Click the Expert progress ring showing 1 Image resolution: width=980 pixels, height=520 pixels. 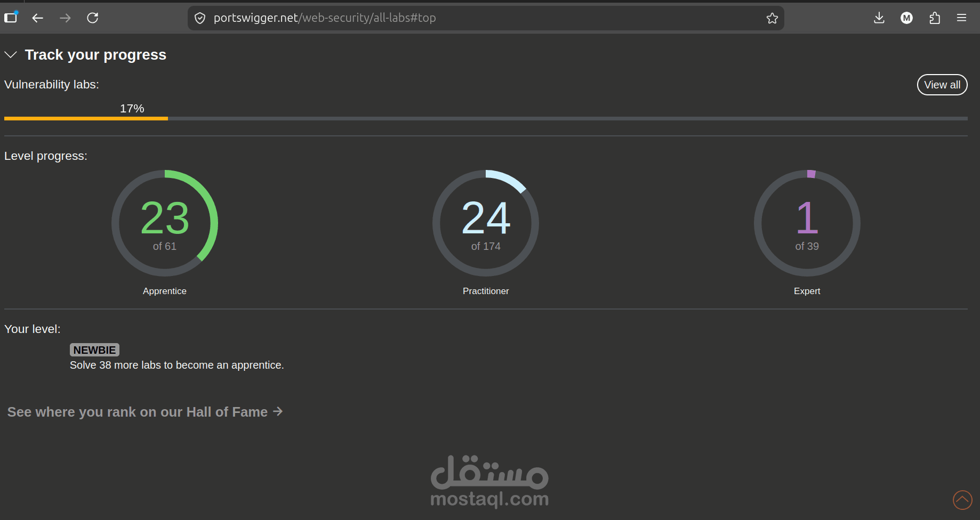[807, 223]
